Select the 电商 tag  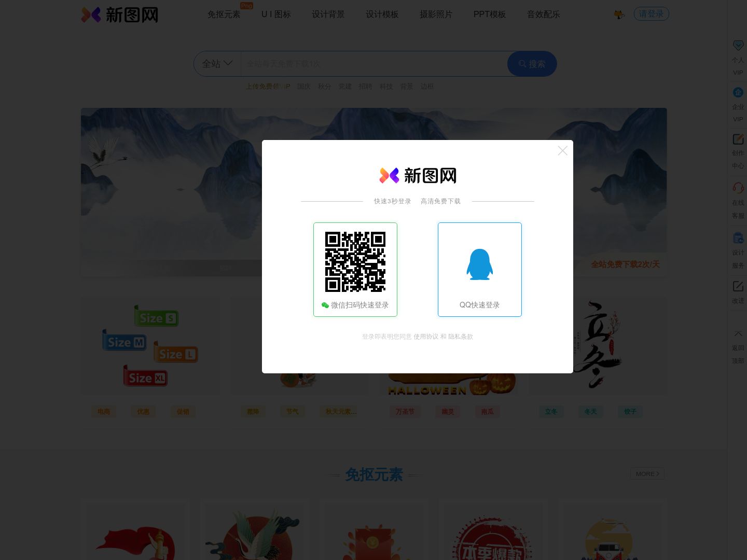click(x=104, y=411)
